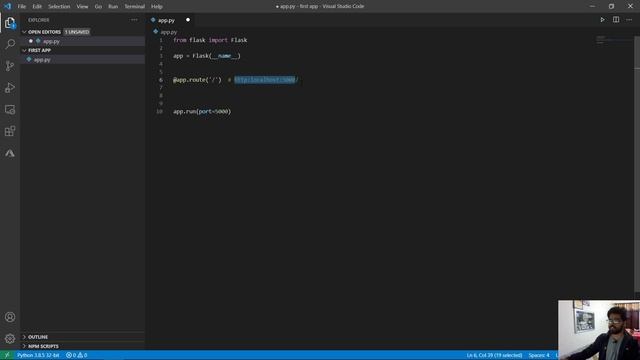Screen dimensions: 640x360
Task: Open the Terminal menu
Action: 135,7
